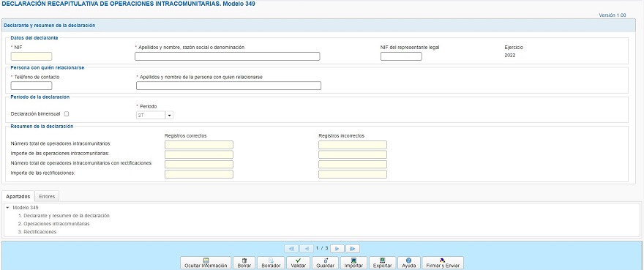Click Registros correctos operadores intracomunitarios field
This screenshot has height=270, width=644.
pyautogui.click(x=199, y=145)
